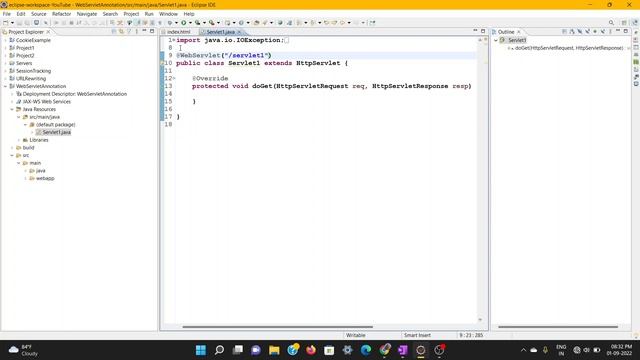
Task: Close the Servlet1.java tab
Action: (239, 32)
